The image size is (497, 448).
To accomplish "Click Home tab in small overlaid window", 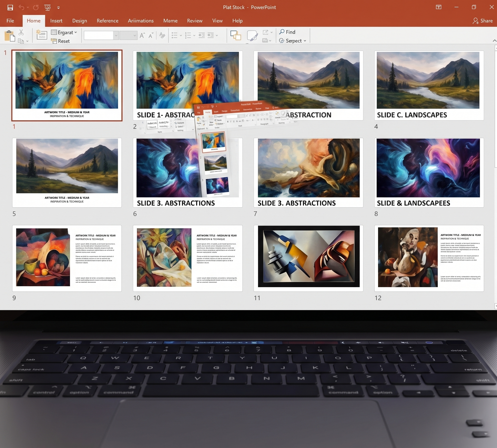I will (208, 112).
